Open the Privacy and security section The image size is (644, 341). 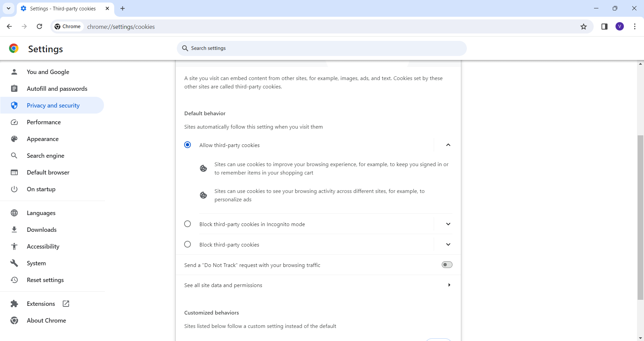click(53, 105)
